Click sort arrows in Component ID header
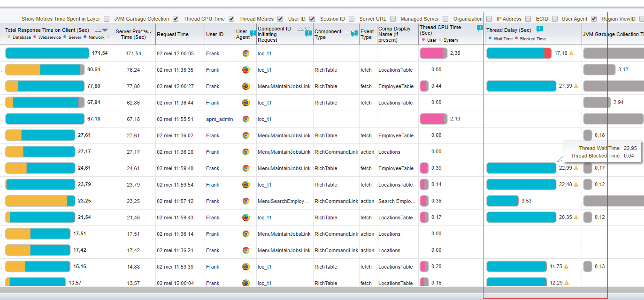The height and width of the screenshot is (300, 644). (304, 29)
